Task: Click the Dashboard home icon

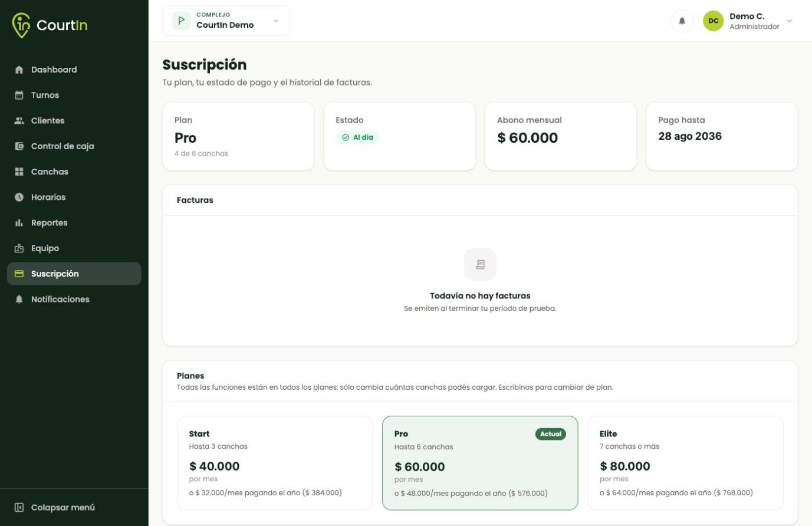Action: pyautogui.click(x=19, y=70)
